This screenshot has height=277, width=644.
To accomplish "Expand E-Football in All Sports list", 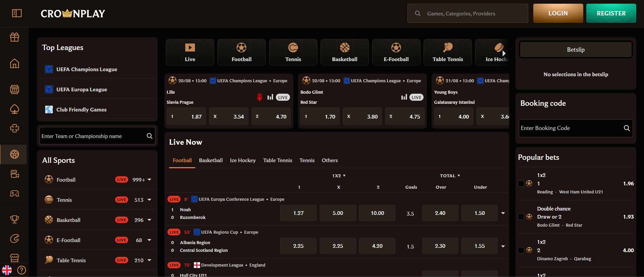I will tap(149, 240).
